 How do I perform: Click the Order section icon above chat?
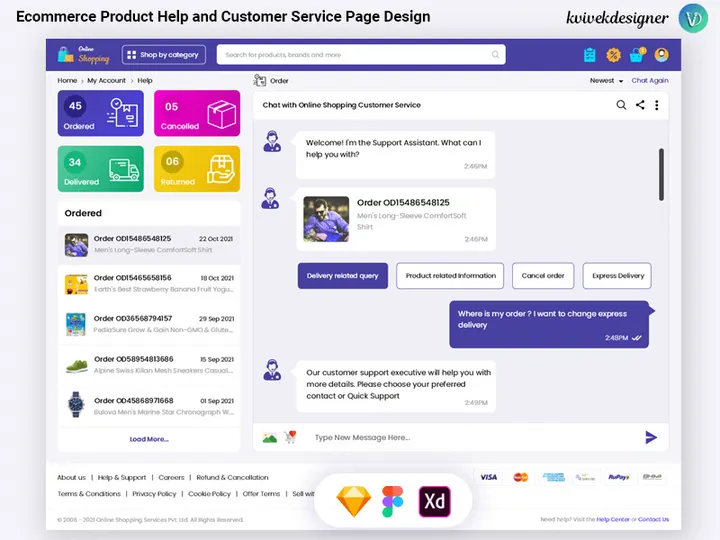(259, 80)
